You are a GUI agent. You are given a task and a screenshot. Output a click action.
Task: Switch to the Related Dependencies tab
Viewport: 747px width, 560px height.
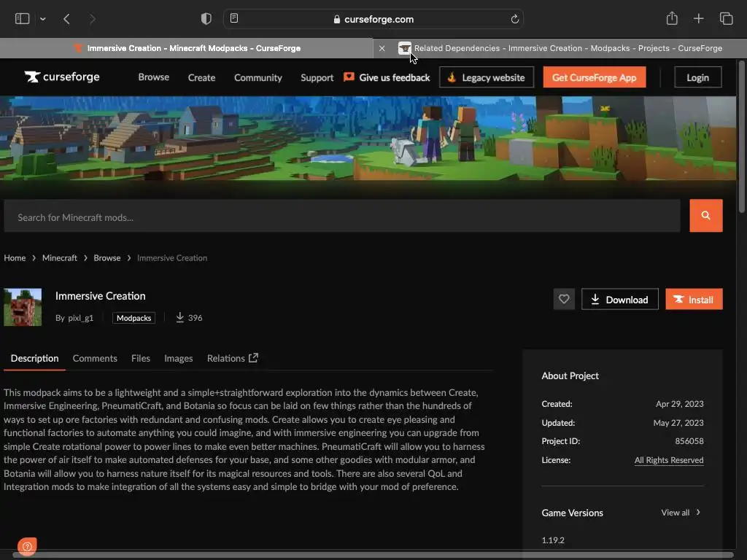[560, 48]
